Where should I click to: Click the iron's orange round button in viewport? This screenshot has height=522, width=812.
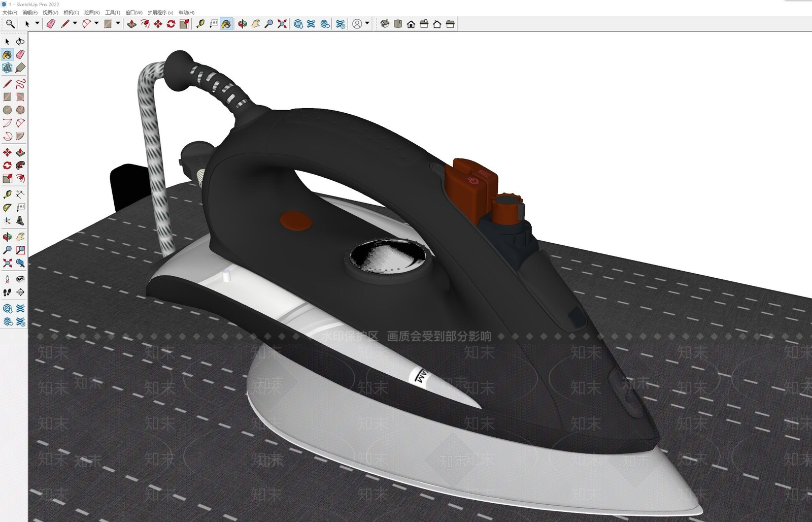(x=296, y=220)
